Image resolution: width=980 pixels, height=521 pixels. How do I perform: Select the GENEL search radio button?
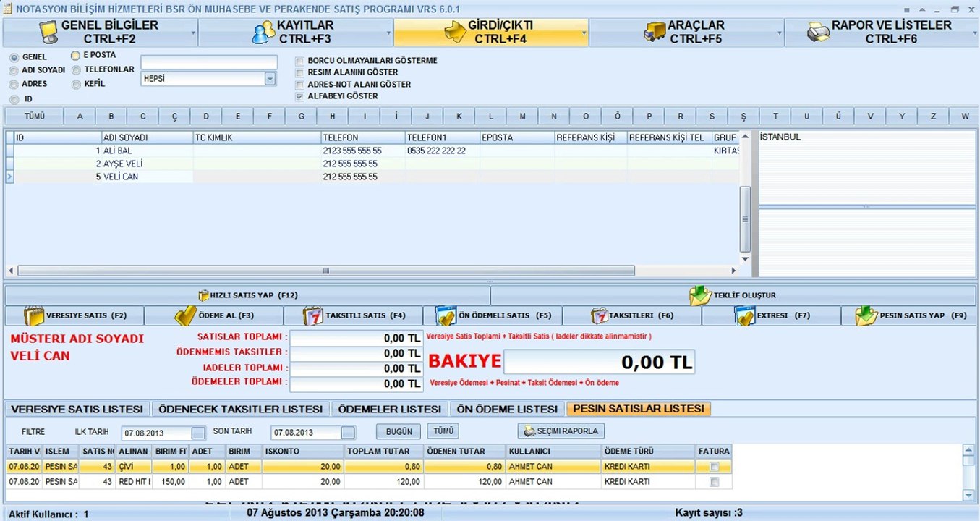tap(14, 57)
